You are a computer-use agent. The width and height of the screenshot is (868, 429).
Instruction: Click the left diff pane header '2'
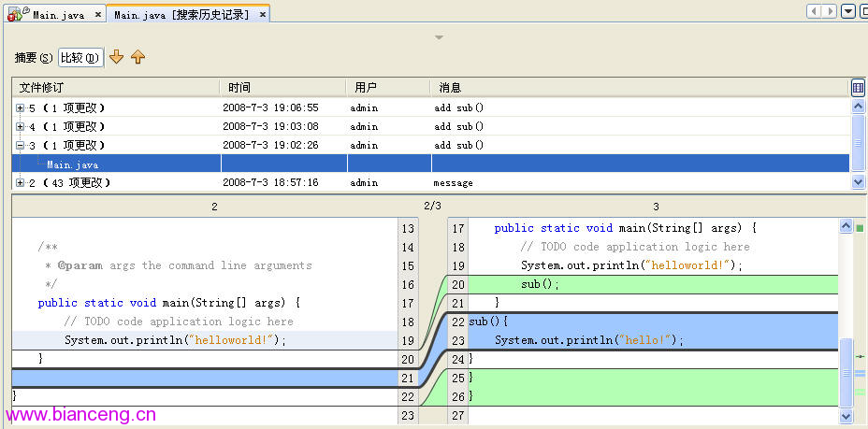[x=214, y=207]
